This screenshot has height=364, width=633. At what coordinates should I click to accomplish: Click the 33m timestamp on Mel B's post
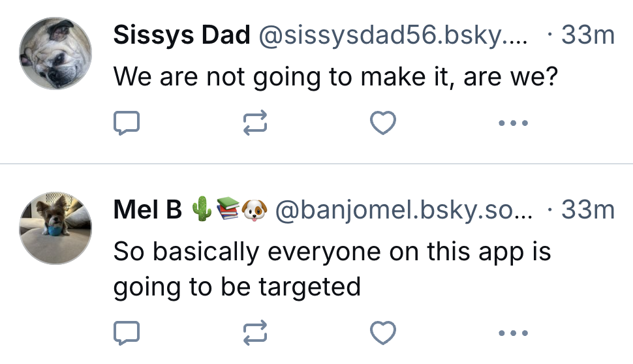[587, 210]
